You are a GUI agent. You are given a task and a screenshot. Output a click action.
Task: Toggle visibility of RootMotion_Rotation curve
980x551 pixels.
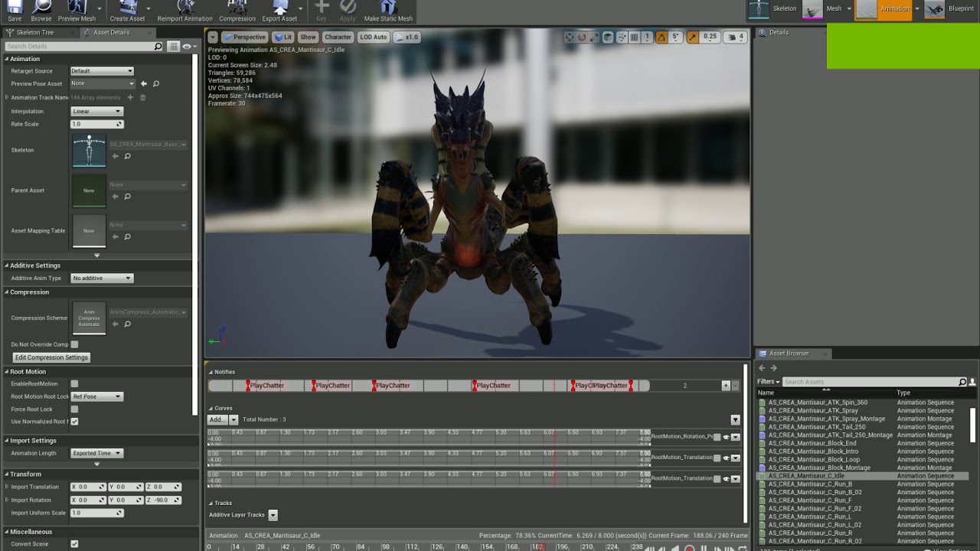(x=726, y=437)
